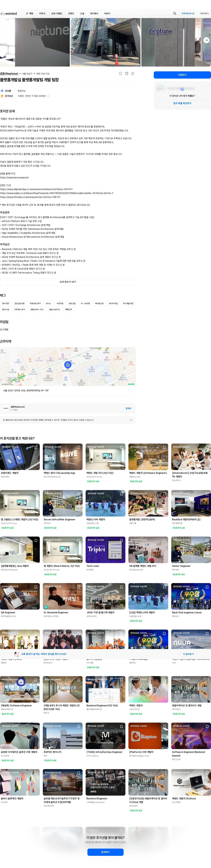This screenshot has width=211, height=868.
Task: Bookmark the JAVA 기반 웹 풀스택 개발자 card
Action: [x=121, y=587]
